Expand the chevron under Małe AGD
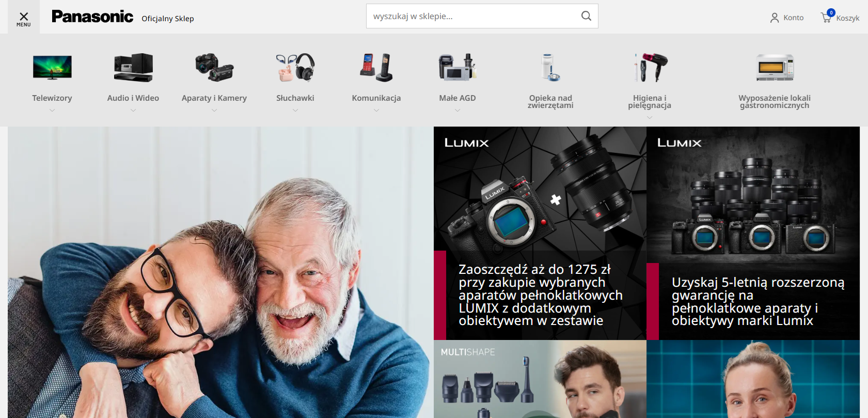868x418 pixels. [x=457, y=110]
